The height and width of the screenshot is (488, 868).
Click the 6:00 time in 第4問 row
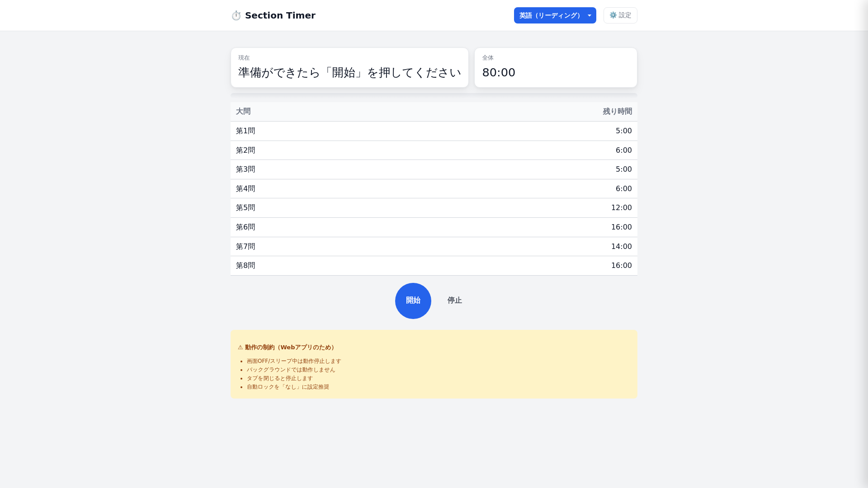(x=623, y=188)
